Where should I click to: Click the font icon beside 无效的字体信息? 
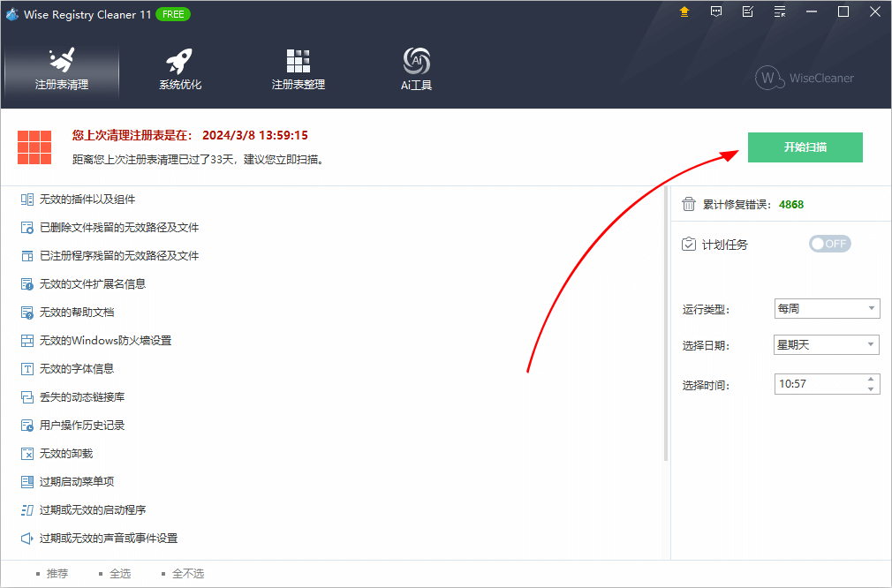tap(27, 369)
